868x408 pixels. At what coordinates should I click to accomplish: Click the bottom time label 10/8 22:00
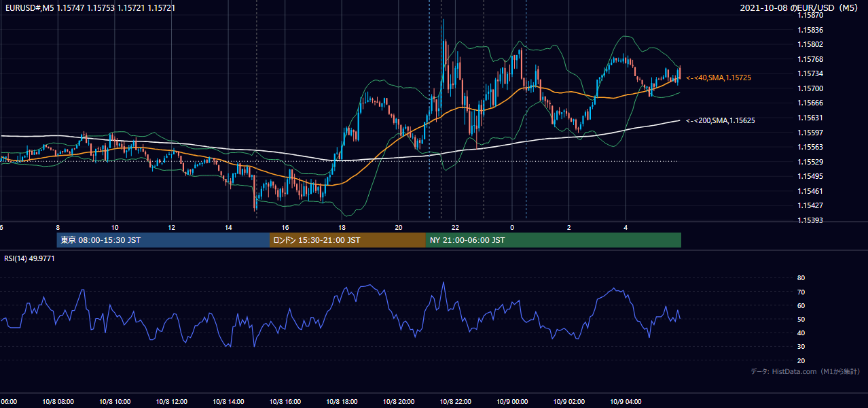click(455, 402)
